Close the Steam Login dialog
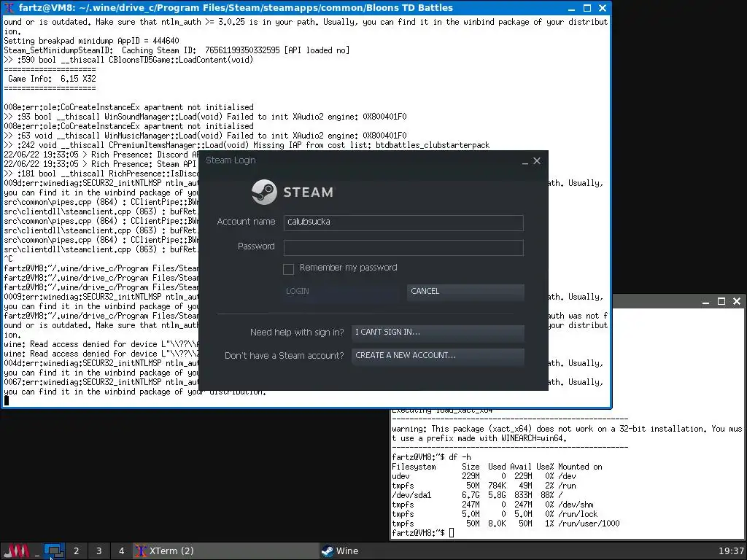The image size is (747, 560). (537, 161)
